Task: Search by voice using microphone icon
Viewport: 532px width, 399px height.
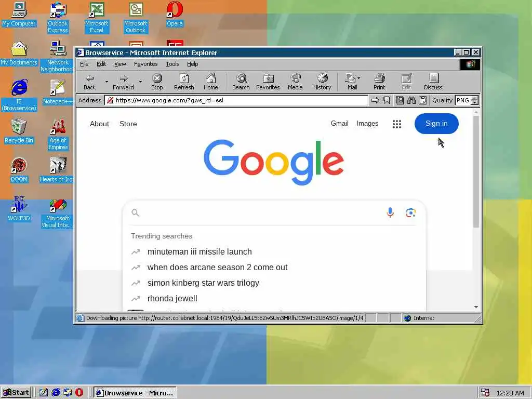Action: tap(390, 212)
